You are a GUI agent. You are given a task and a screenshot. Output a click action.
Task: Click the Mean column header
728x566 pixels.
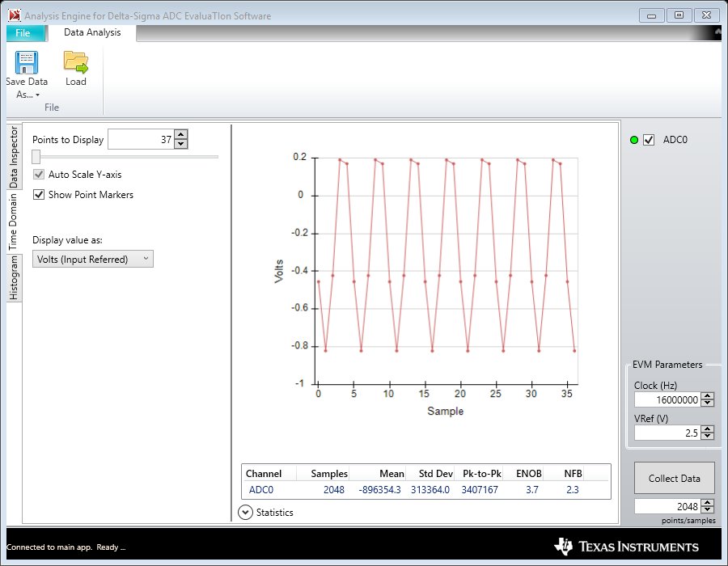[x=392, y=473]
